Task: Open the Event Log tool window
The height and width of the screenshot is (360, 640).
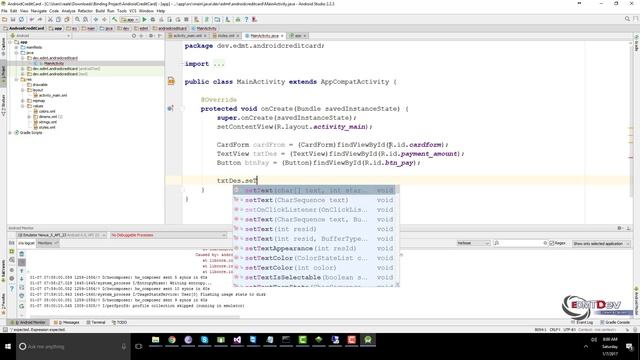Action: (582, 322)
